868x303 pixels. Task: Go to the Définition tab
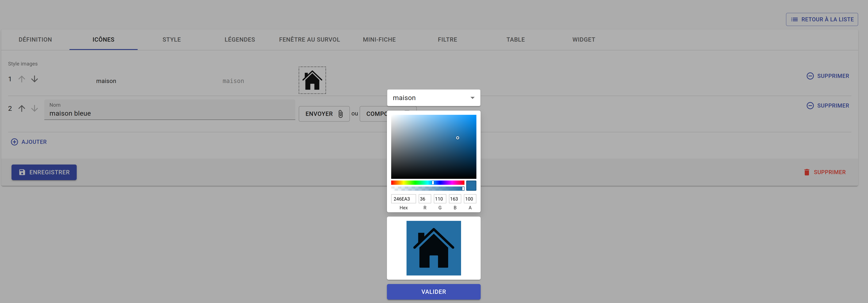click(x=35, y=39)
